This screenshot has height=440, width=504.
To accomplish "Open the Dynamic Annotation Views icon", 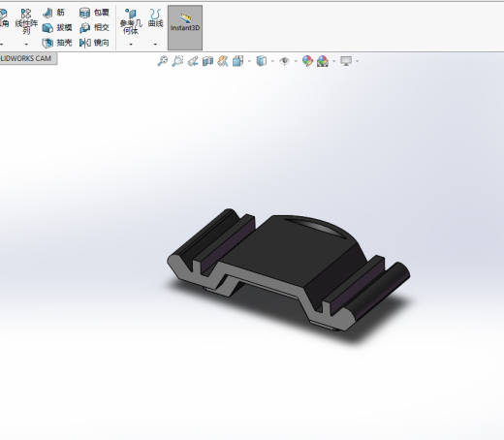I will 223,61.
